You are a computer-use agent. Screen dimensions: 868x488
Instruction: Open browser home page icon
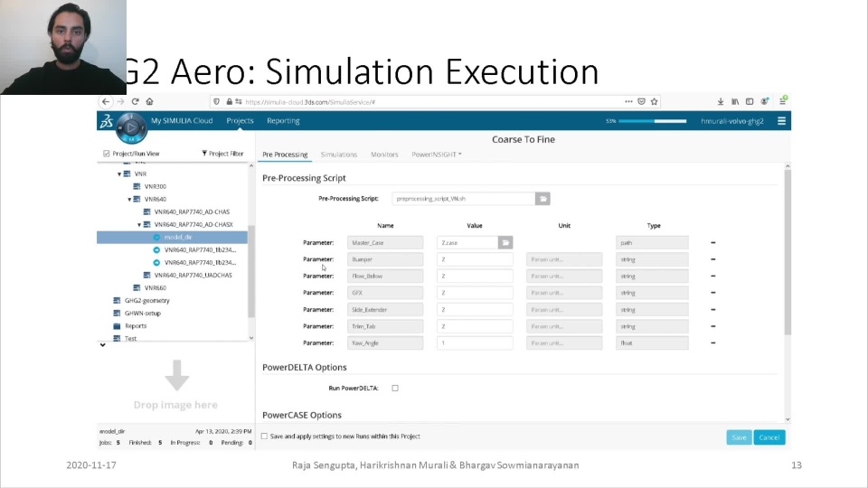(149, 102)
